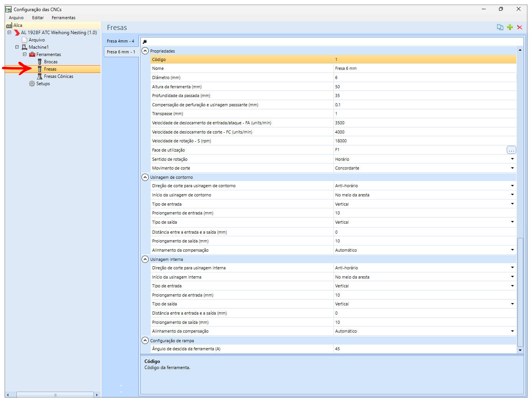Image resolution: width=532 pixels, height=399 pixels.
Task: Open Direção de corte para usinagem de contorno dropdown
Action: click(x=512, y=186)
